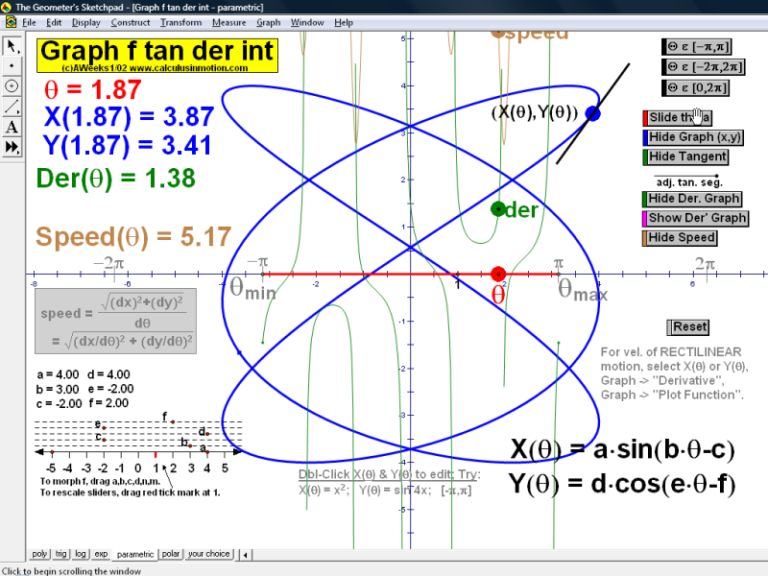Click the document icon beside File menu
The width and height of the screenshot is (768, 576).
(11, 22)
